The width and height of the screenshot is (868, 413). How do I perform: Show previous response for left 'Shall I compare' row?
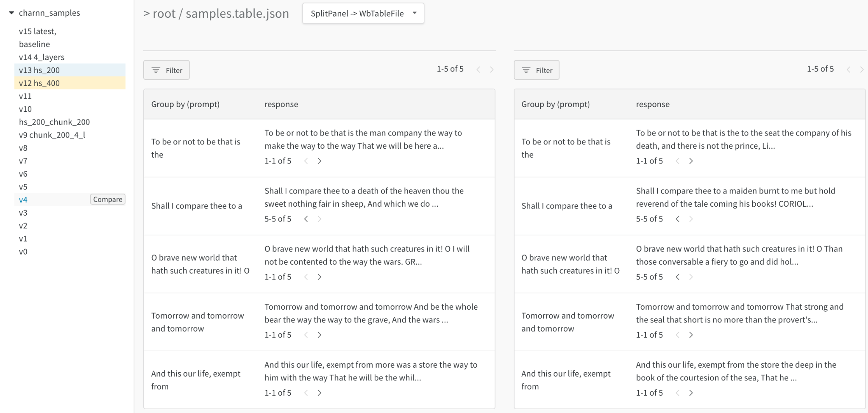(306, 219)
